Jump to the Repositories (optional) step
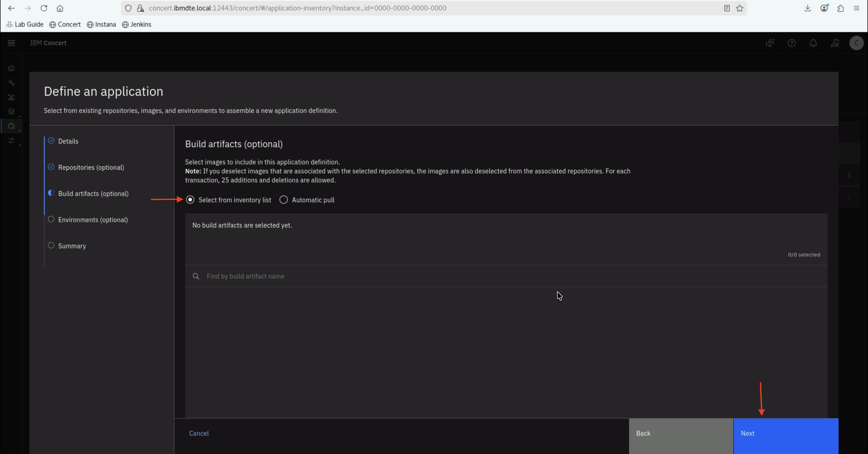The width and height of the screenshot is (868, 454). pyautogui.click(x=86, y=167)
